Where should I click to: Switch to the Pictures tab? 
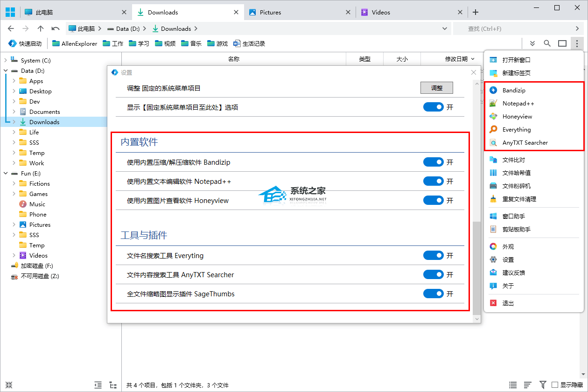(270, 12)
